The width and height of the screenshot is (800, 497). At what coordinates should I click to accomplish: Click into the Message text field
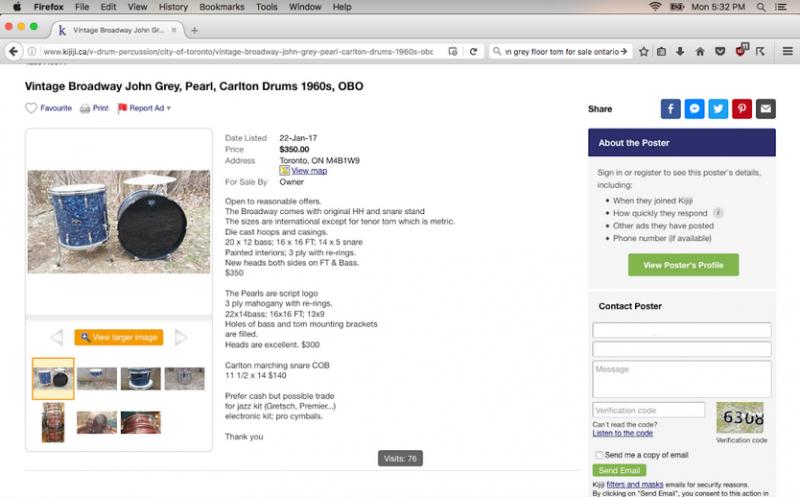click(x=681, y=379)
